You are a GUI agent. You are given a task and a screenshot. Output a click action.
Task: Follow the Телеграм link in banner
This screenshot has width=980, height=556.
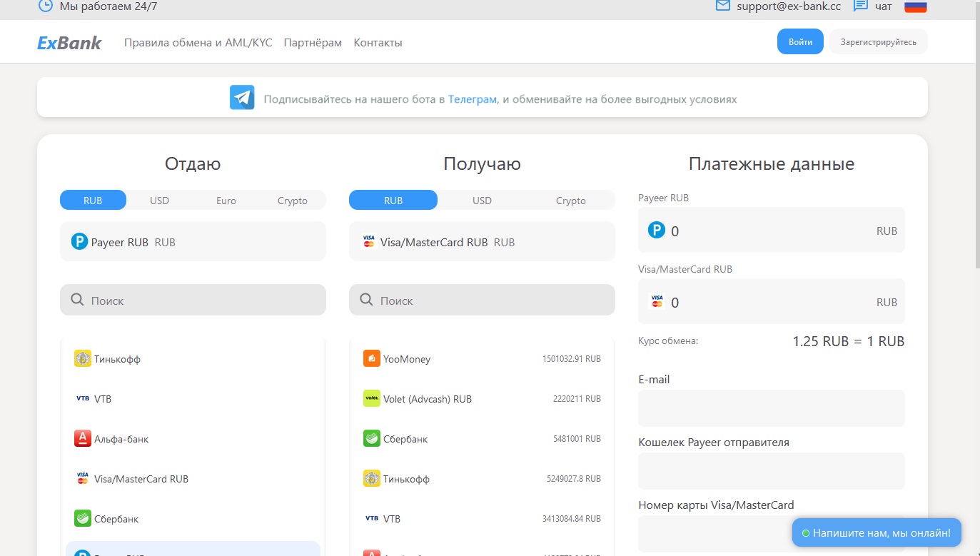pos(473,99)
